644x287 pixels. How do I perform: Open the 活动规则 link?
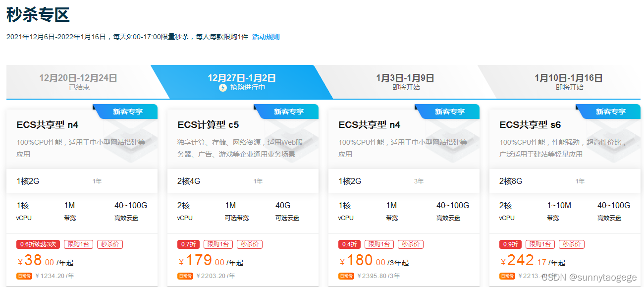click(x=266, y=37)
